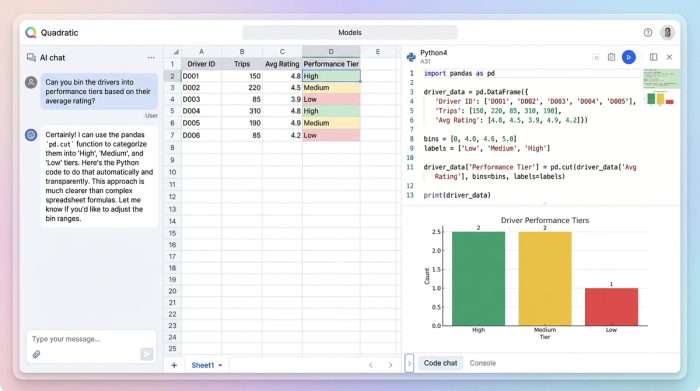Select the Avg Rating value 3.9
This screenshot has width=700, height=391.
tap(282, 99)
